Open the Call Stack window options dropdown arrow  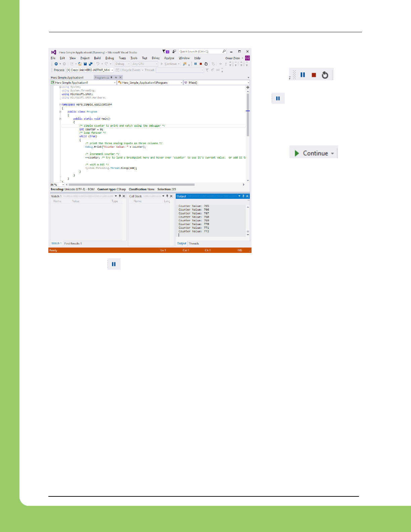(x=163, y=196)
